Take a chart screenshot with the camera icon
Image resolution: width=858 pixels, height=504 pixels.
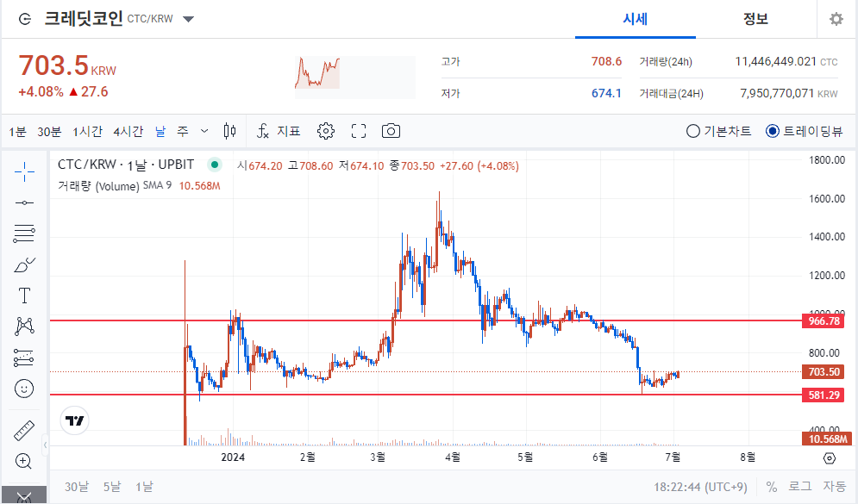[x=391, y=130]
